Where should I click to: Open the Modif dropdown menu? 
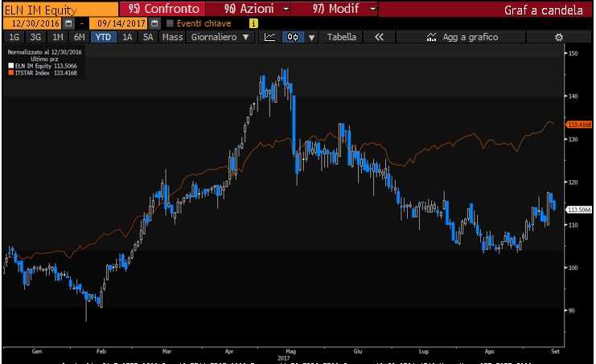[x=344, y=9]
